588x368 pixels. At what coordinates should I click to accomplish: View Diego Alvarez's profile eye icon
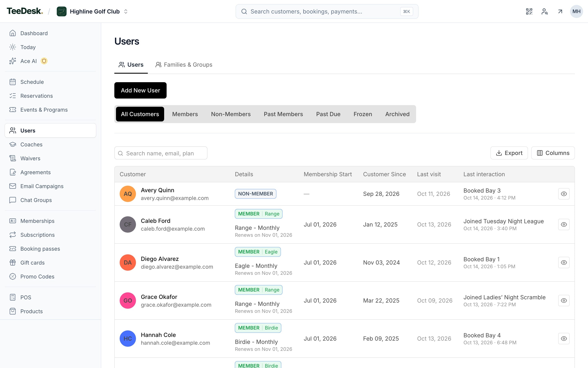564,262
